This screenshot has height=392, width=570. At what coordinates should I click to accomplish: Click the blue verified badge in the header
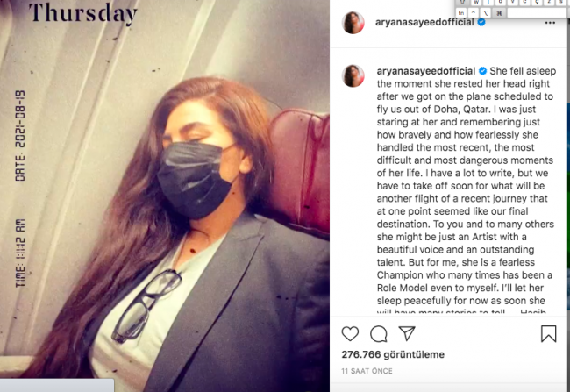point(481,22)
